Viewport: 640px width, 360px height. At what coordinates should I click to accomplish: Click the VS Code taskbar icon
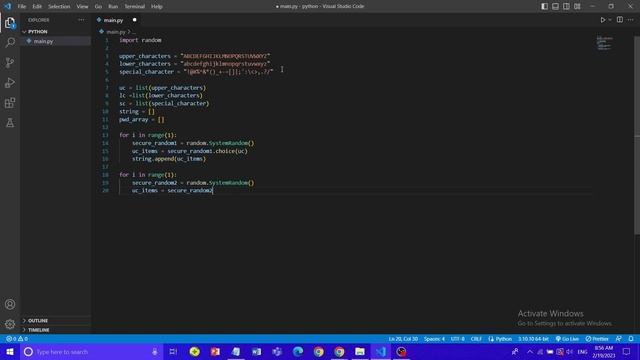(x=380, y=352)
